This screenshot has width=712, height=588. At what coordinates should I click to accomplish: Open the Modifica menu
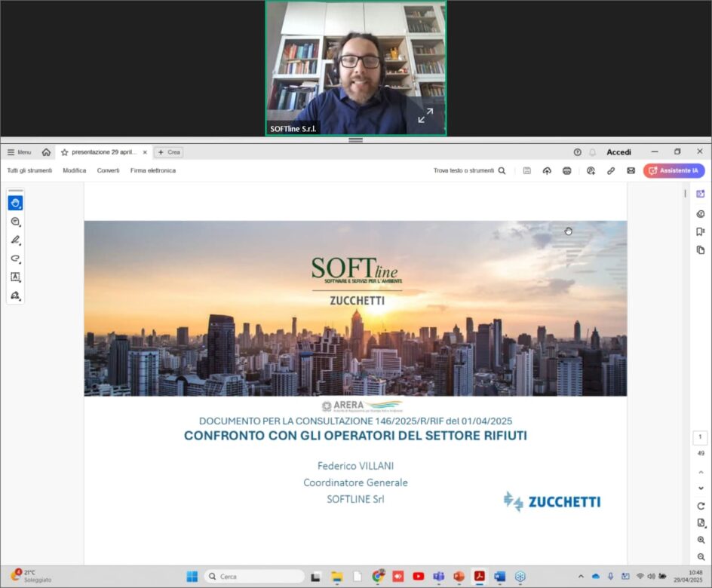coord(75,170)
